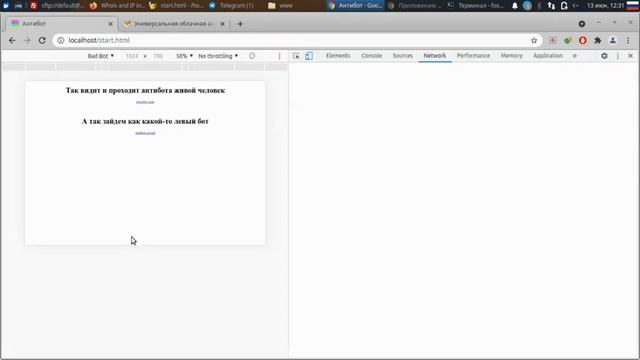Open the sftp FileZilla taskbar window
The image size is (640, 360).
click(x=57, y=6)
